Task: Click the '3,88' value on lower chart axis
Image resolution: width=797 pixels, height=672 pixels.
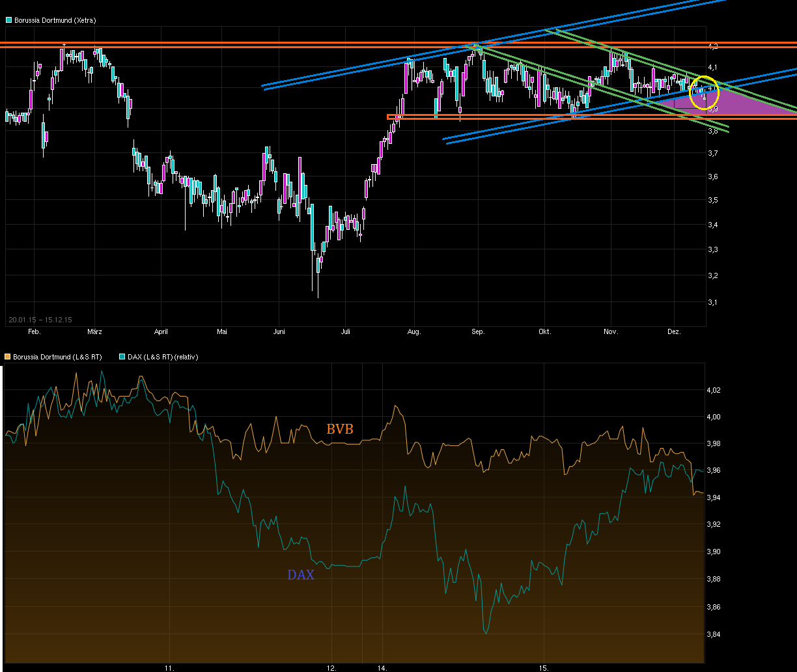Action: [715, 579]
